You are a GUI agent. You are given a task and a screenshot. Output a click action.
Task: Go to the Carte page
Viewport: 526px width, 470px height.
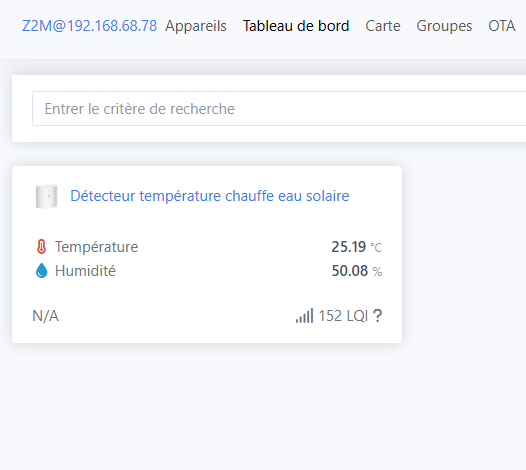pyautogui.click(x=383, y=26)
